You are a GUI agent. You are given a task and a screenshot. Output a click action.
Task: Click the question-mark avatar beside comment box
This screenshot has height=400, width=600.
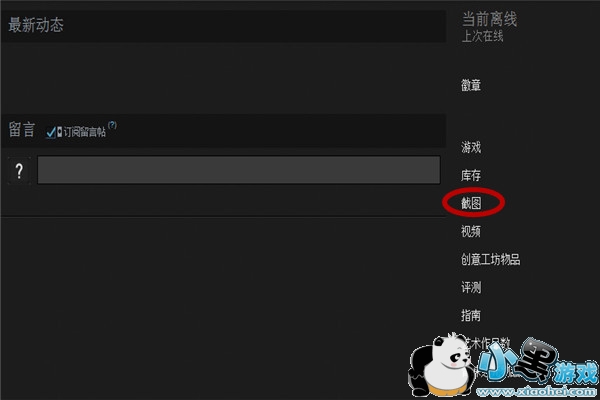tap(19, 170)
